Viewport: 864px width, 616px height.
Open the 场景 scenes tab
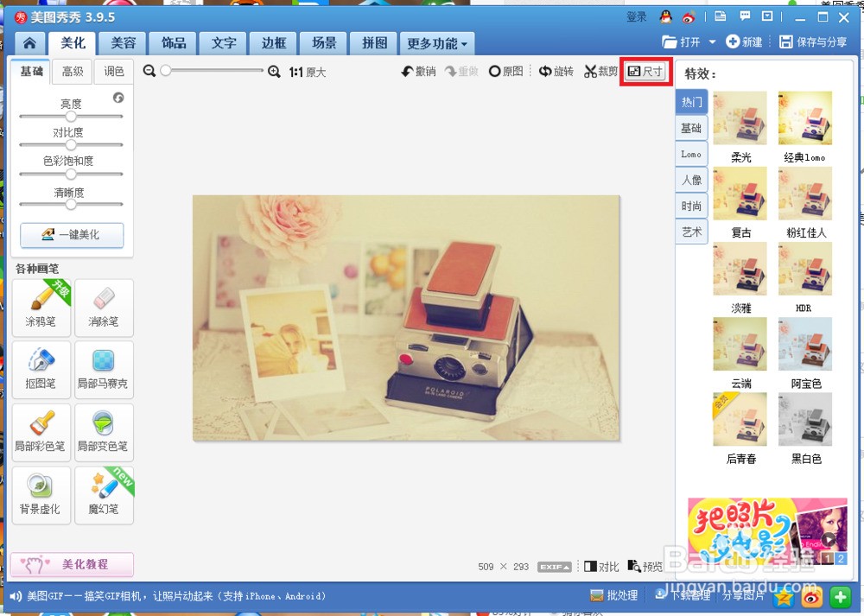(x=325, y=43)
